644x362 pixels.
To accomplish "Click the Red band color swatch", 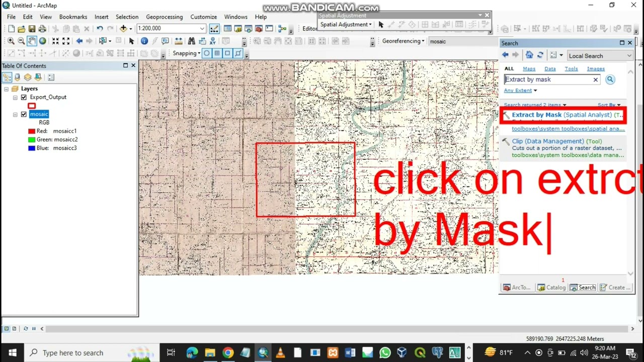I will [32, 131].
